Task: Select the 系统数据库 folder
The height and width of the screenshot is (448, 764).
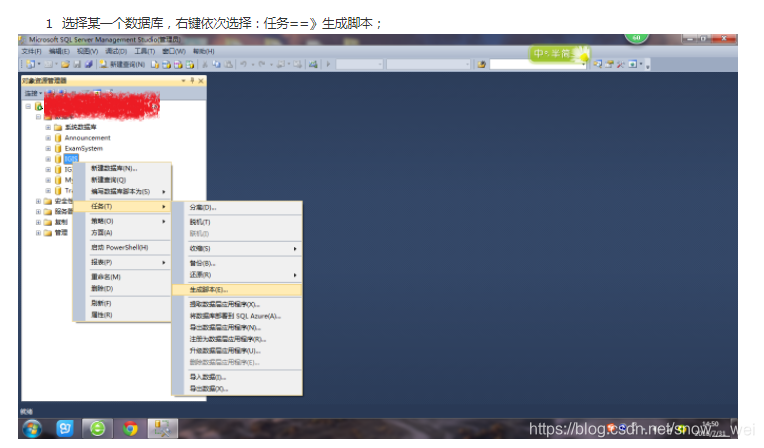Action: point(80,127)
